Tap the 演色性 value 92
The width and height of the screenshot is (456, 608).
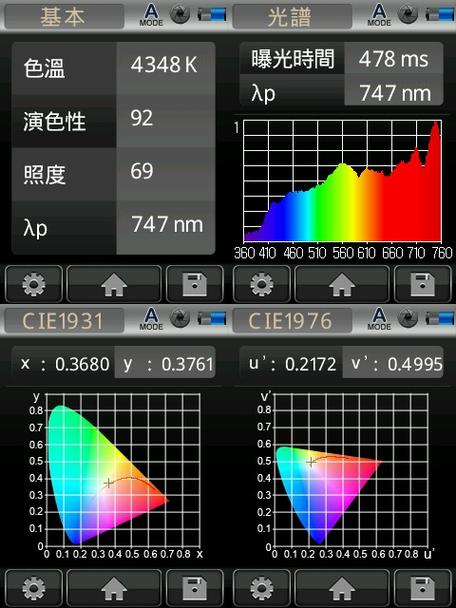[142, 118]
